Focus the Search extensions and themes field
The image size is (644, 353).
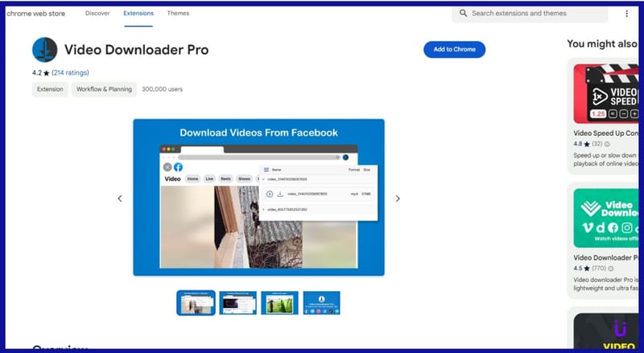pyautogui.click(x=535, y=14)
